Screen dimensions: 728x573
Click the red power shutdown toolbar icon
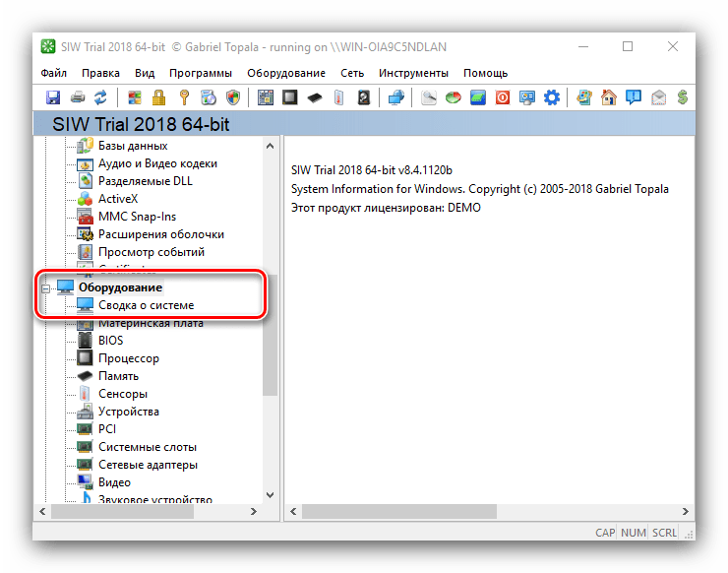point(503,97)
